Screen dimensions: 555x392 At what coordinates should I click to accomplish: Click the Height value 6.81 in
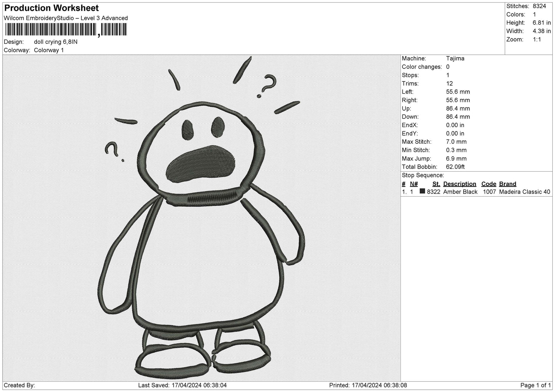click(542, 23)
